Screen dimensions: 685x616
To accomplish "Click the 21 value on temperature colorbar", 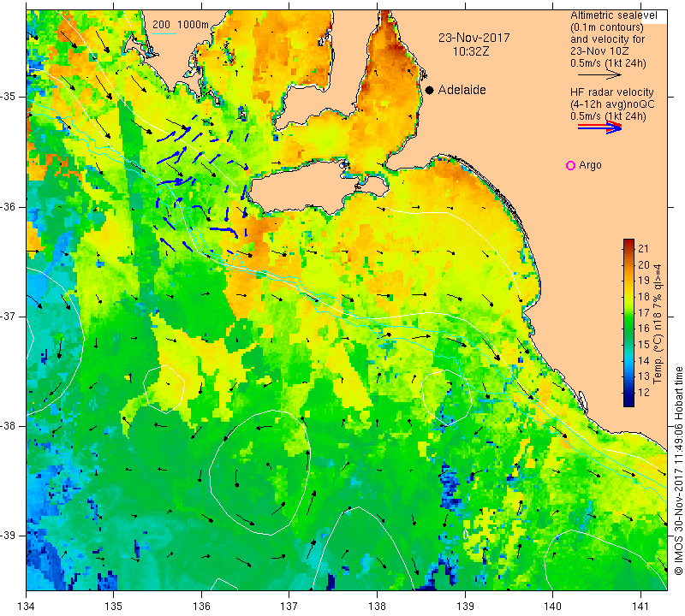I will click(x=644, y=249).
